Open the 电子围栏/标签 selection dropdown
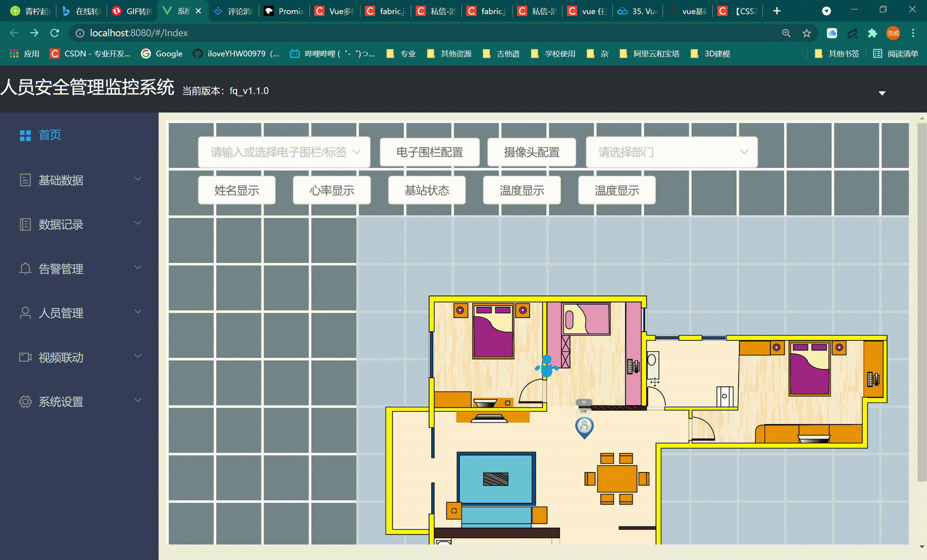The image size is (927, 560). tap(284, 152)
